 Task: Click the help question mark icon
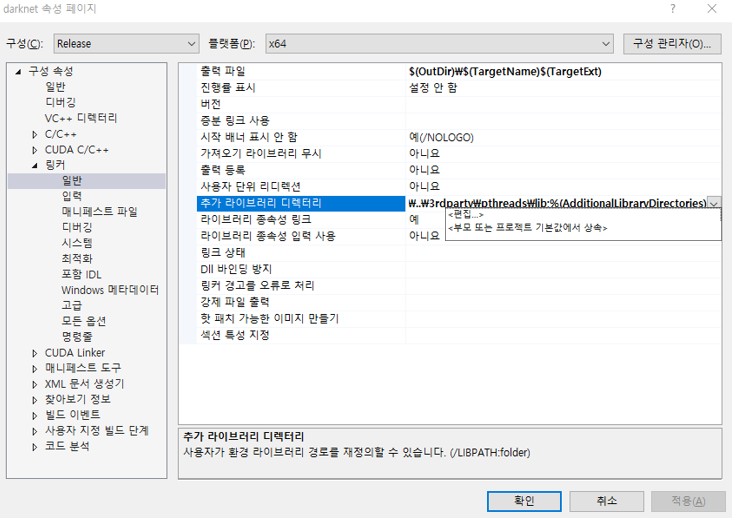(x=673, y=8)
